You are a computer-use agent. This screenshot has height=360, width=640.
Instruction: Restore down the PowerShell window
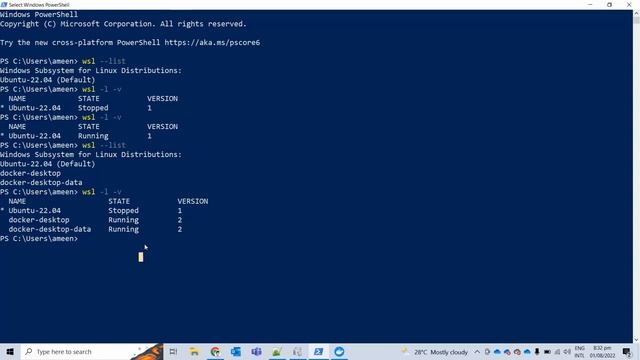pyautogui.click(x=609, y=5)
